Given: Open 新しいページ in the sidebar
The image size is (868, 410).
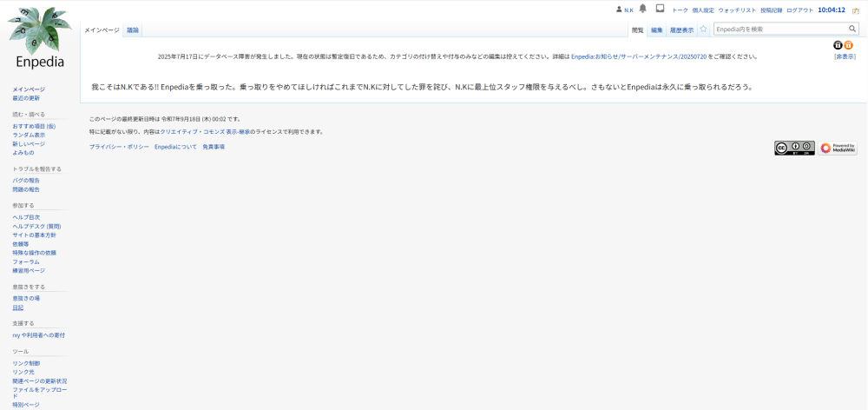Looking at the screenshot, I should coord(29,144).
